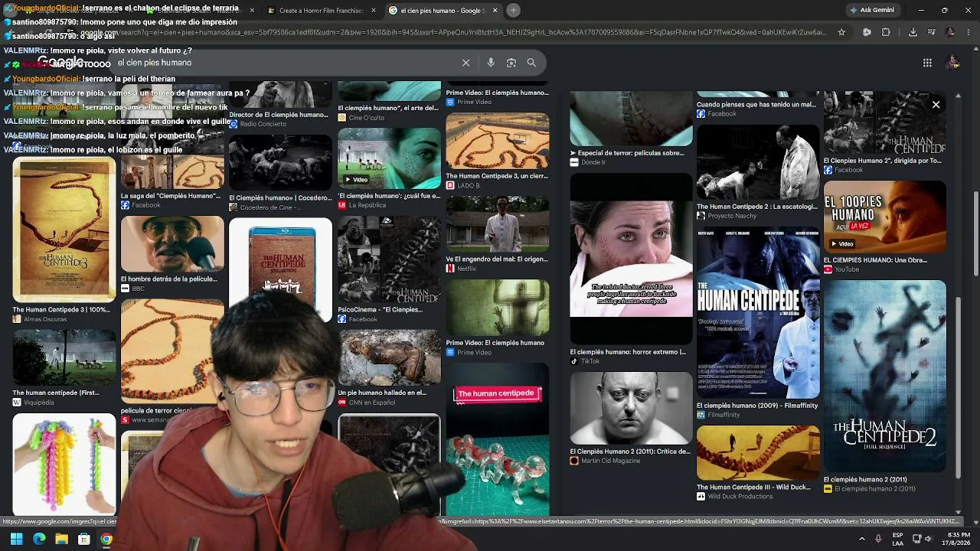Open File Explorer from the taskbar
This screenshot has width=980, height=551.
[61, 539]
